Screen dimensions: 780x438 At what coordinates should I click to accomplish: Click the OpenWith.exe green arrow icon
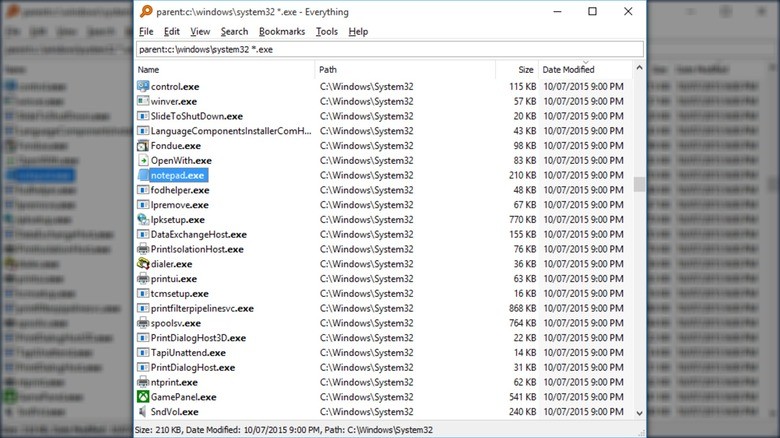click(x=142, y=160)
